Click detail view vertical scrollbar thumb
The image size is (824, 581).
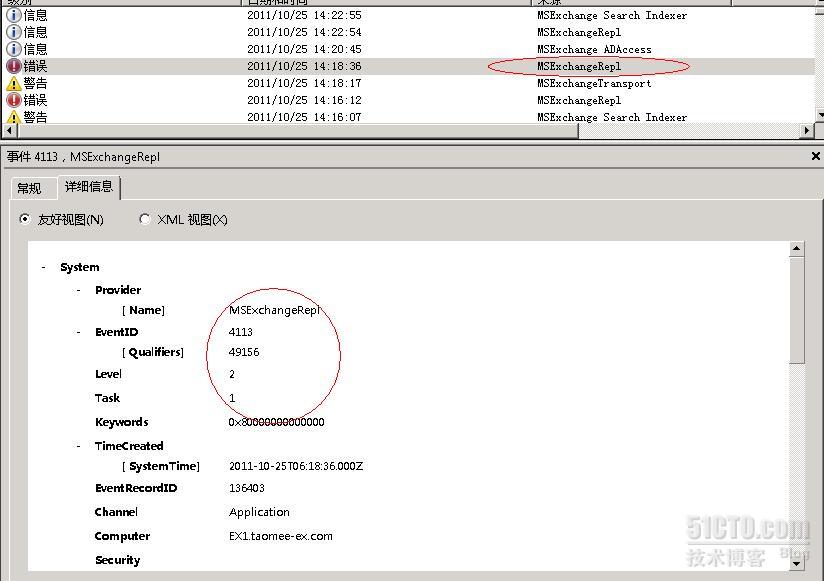click(796, 309)
